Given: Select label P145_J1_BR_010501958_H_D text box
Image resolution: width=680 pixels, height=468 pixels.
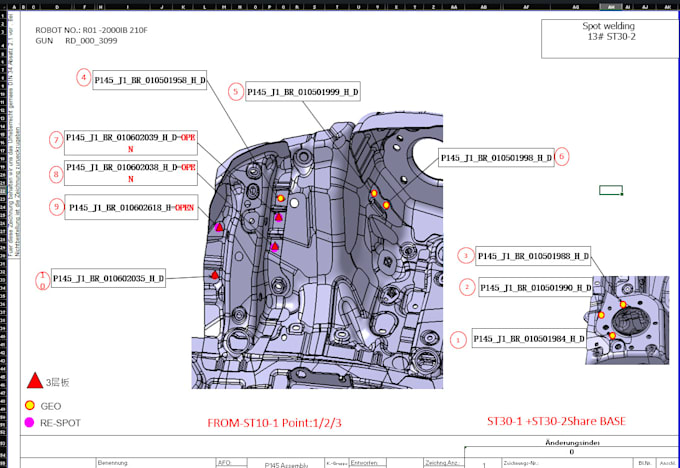Looking at the screenshot, I should [150, 80].
